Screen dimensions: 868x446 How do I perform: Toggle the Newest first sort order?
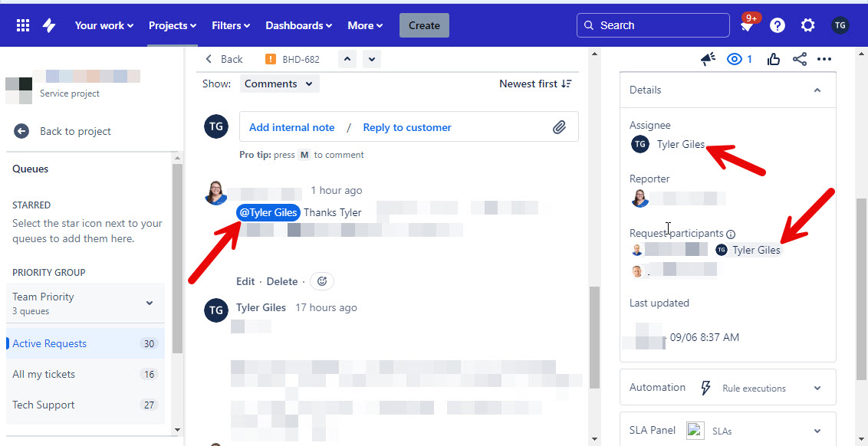(535, 84)
